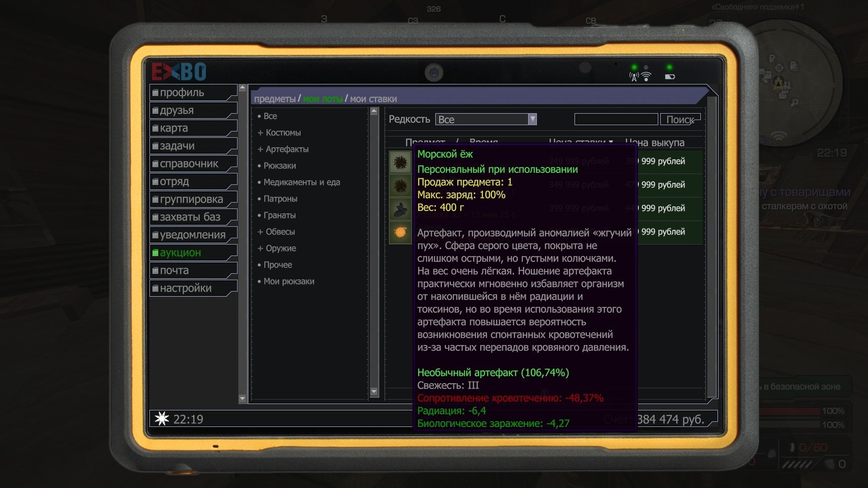Screen dimensions: 868x488
Task: Open the почта mail section
Action: 193,271
